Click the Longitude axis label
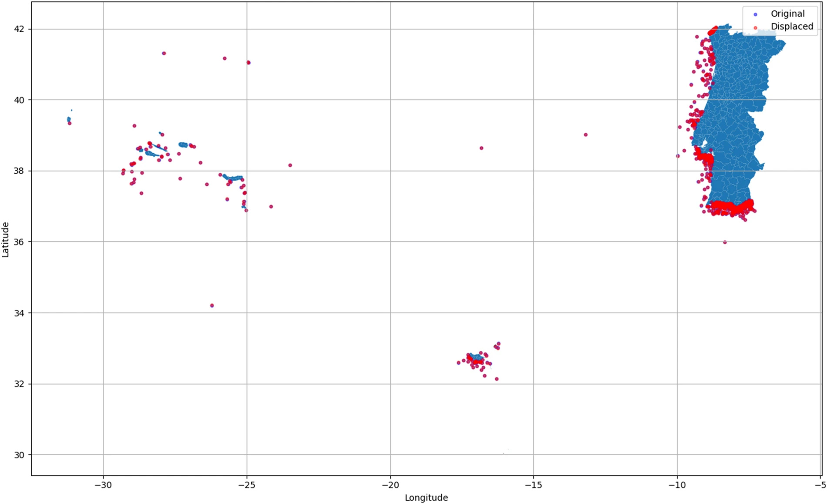This screenshot has height=504, width=827. point(426,497)
